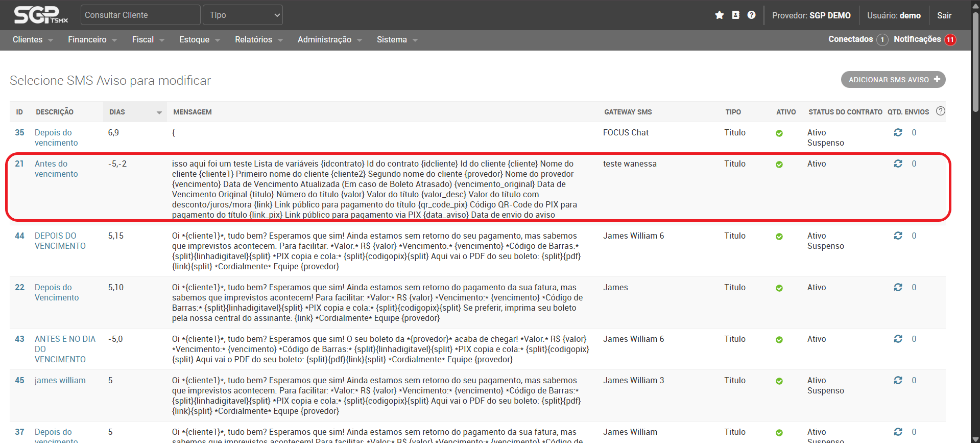The width and height of the screenshot is (980, 443).
Task: Click the help icon beside QTD. ENVIOS
Action: coord(940,111)
